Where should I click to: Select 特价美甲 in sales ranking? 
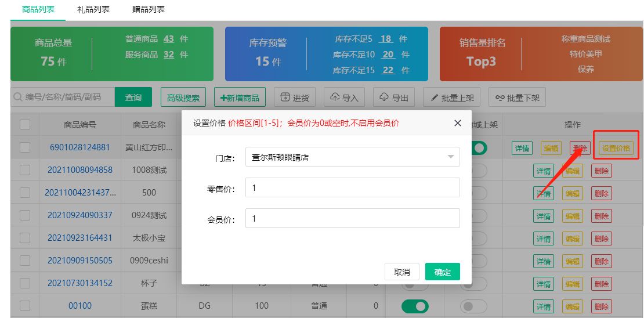(585, 54)
